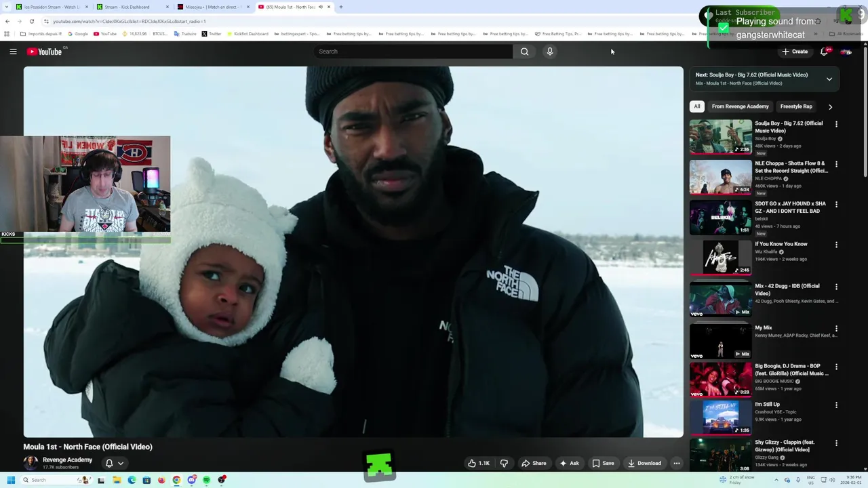This screenshot has width=868, height=488.
Task: Like the Moula 1st video
Action: tap(479, 464)
